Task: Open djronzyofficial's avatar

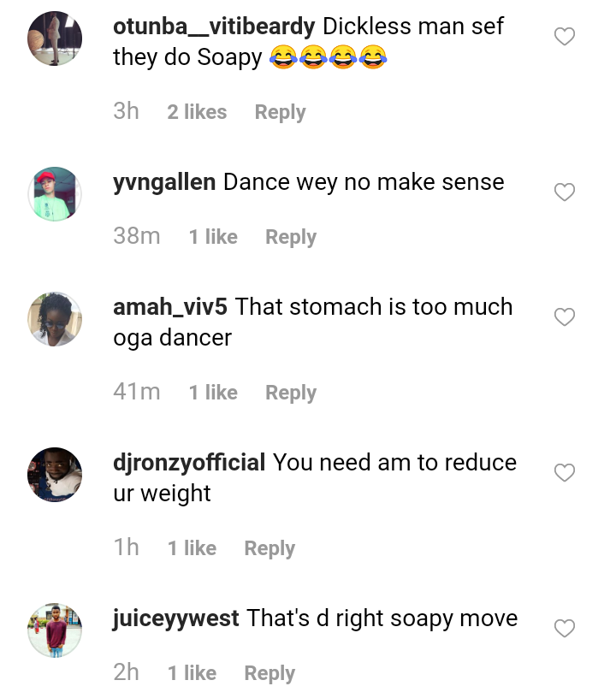Action: click(x=55, y=475)
